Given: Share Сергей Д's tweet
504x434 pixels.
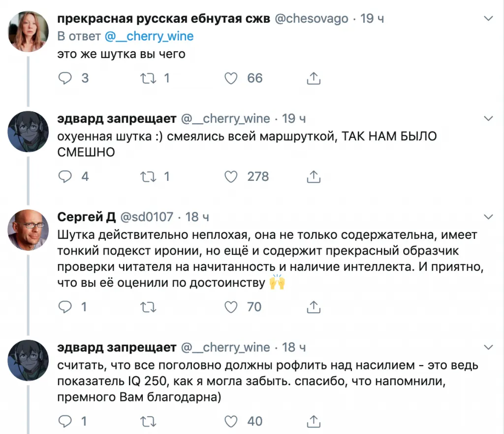Looking at the screenshot, I should point(314,307).
